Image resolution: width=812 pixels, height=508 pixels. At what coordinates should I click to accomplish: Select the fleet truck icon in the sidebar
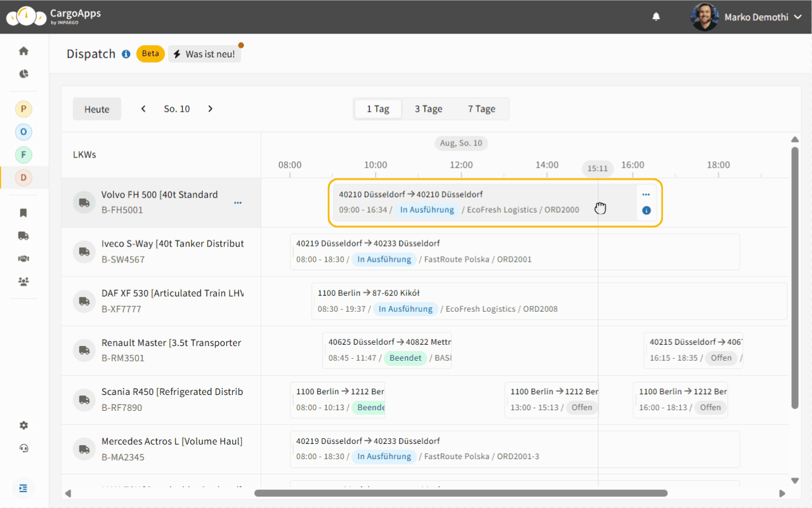(23, 236)
